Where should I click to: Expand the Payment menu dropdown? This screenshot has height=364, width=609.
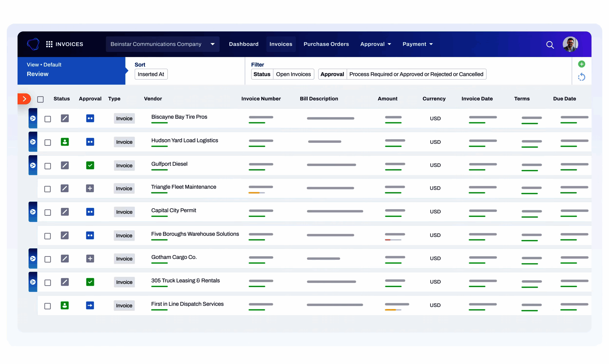(x=418, y=44)
